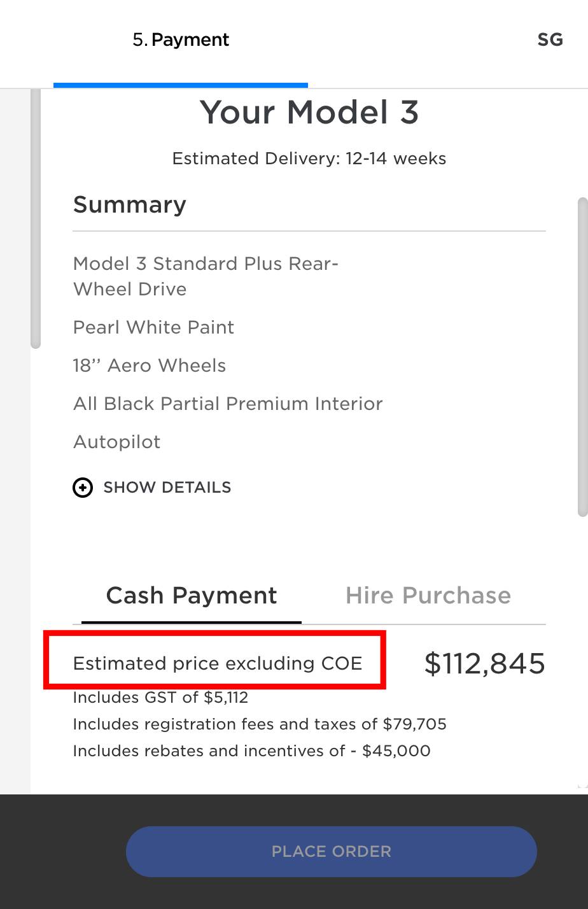Image resolution: width=588 pixels, height=909 pixels.
Task: Click the Estimated price excluding COE label
Action: (x=218, y=663)
